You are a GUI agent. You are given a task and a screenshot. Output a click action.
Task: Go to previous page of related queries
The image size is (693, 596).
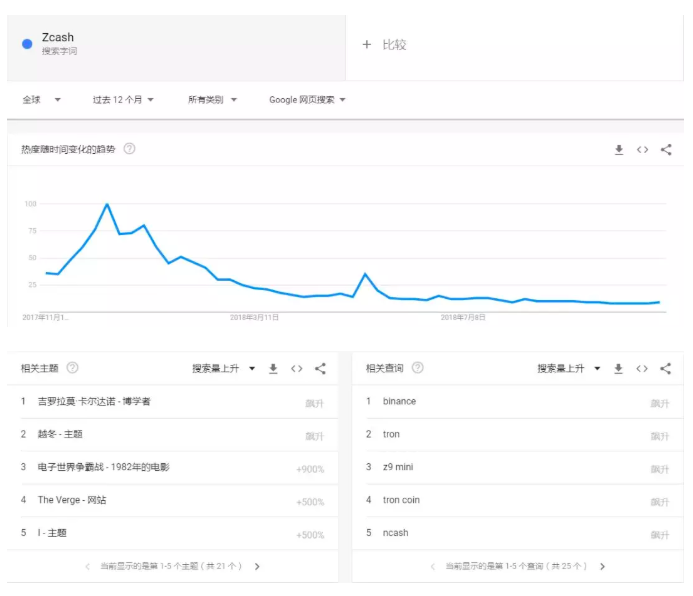coord(433,566)
